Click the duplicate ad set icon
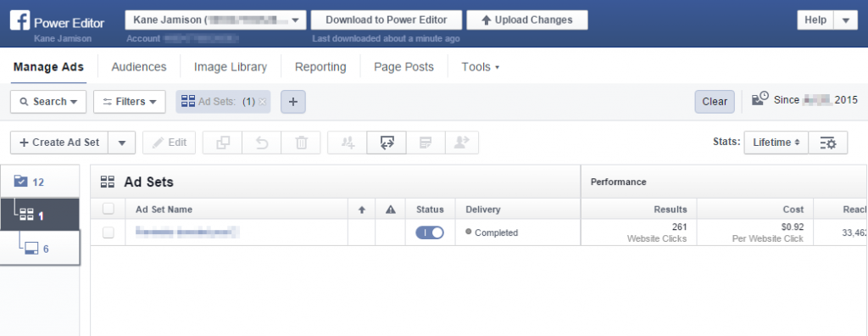The width and height of the screenshot is (868, 336). [223, 143]
